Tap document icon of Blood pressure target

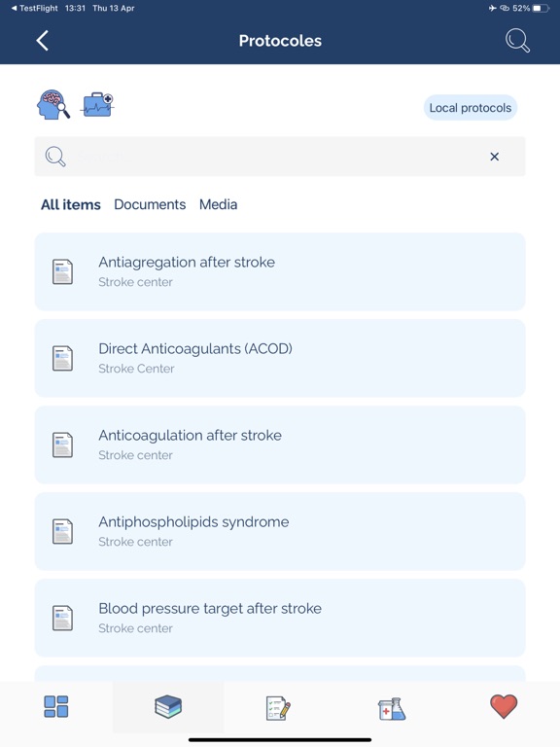coord(62,618)
